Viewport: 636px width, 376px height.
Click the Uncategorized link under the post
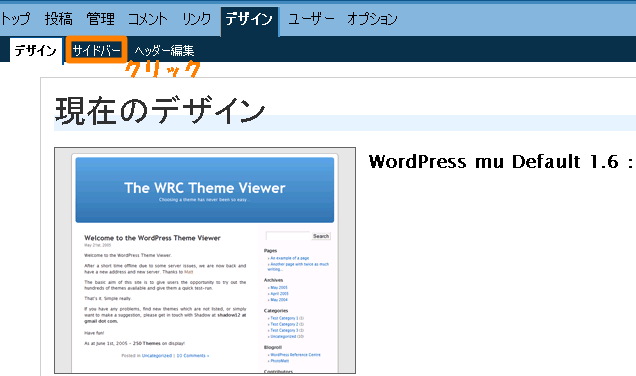157,356
